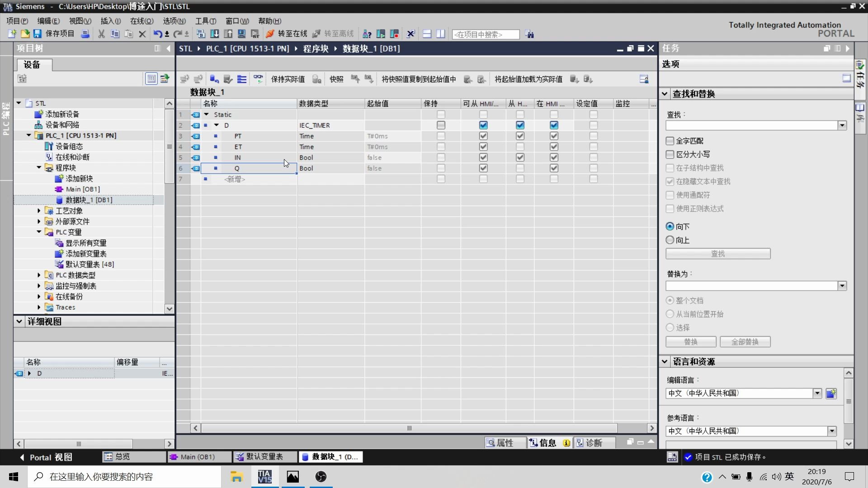868x488 pixels.
Task: Click the start CPU icon
Action: tap(381, 34)
